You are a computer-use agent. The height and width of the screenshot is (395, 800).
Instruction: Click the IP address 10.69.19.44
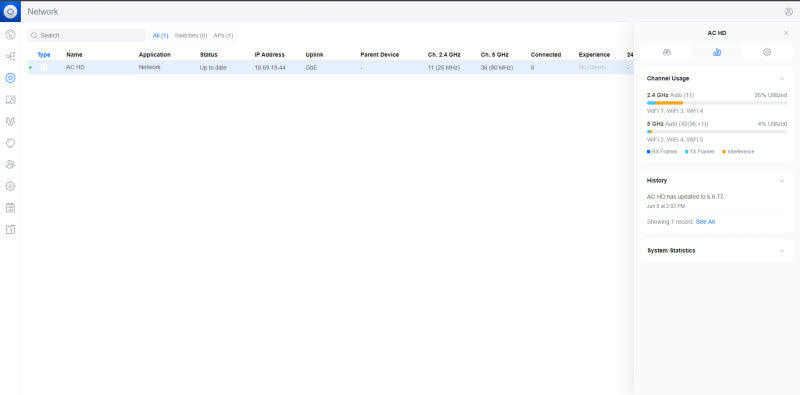(x=270, y=67)
